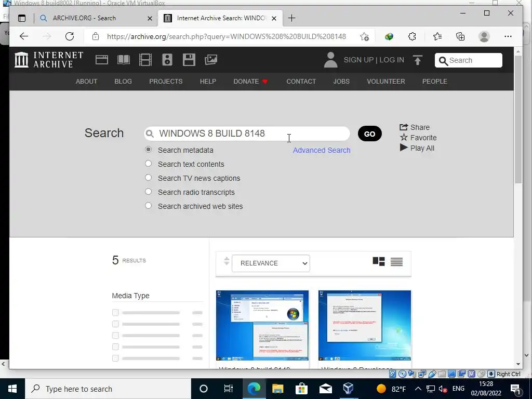Open ABOUT menu item
The width and height of the screenshot is (532, 399).
pos(87,82)
